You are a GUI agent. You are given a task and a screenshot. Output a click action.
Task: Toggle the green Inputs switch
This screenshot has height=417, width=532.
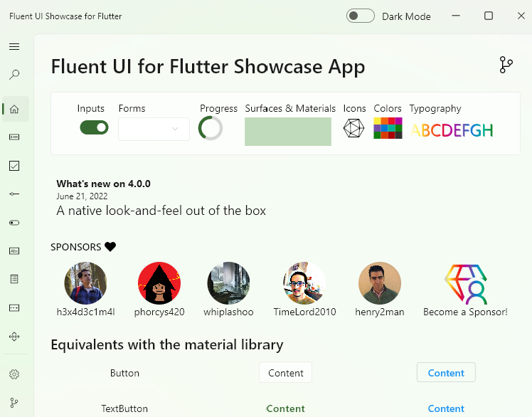click(94, 127)
